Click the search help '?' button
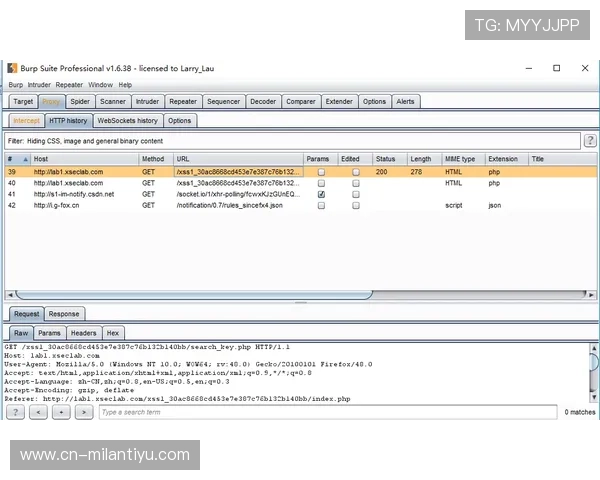 tap(16, 412)
